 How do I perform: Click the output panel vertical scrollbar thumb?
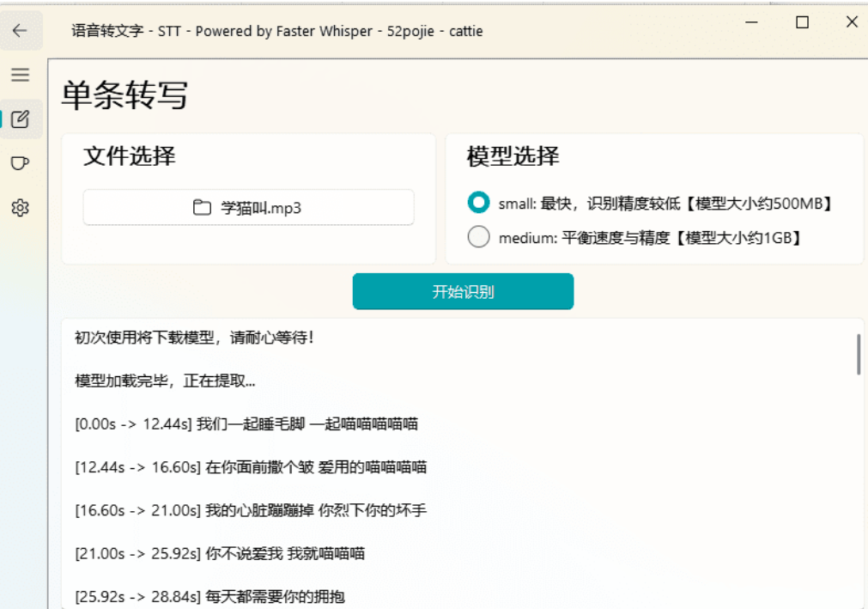tap(859, 355)
